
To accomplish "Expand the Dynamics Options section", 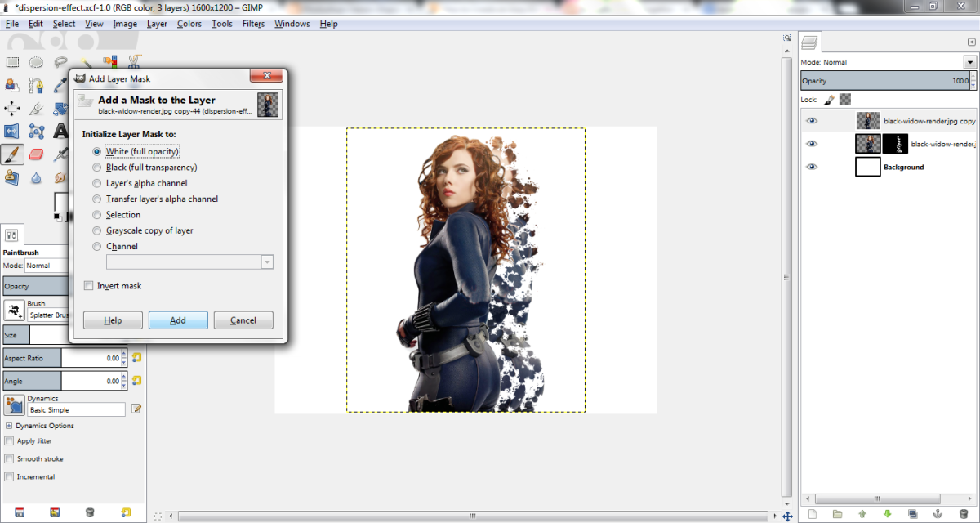I will click(7, 425).
